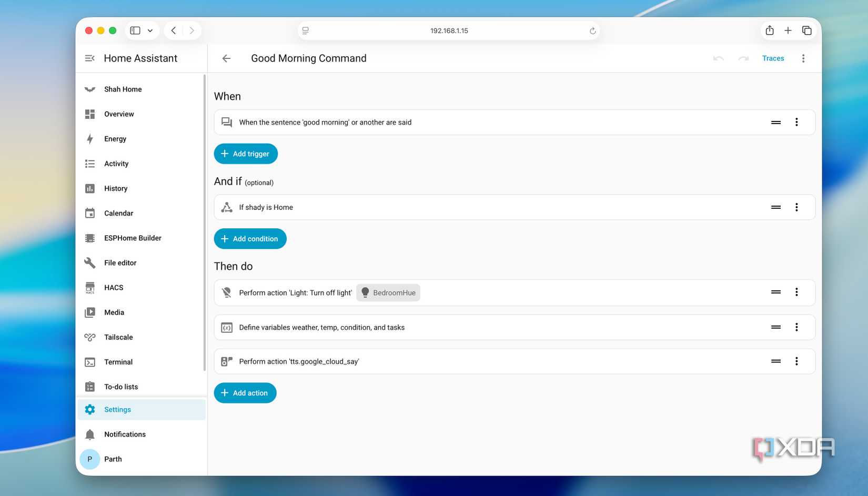Open the ESPHome Builder from the sidebar
This screenshot has height=496, width=868.
click(x=133, y=238)
